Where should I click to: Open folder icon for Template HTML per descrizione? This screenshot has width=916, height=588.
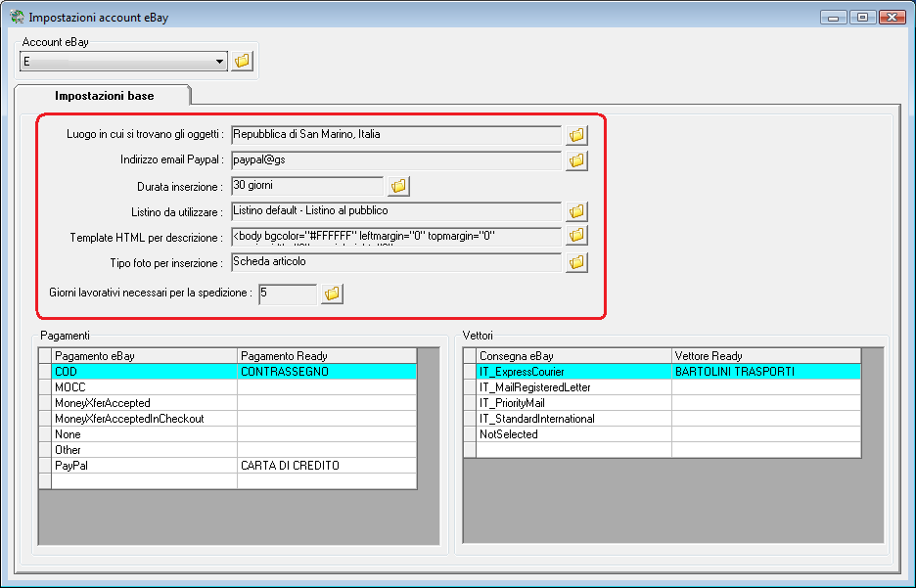pyautogui.click(x=576, y=236)
